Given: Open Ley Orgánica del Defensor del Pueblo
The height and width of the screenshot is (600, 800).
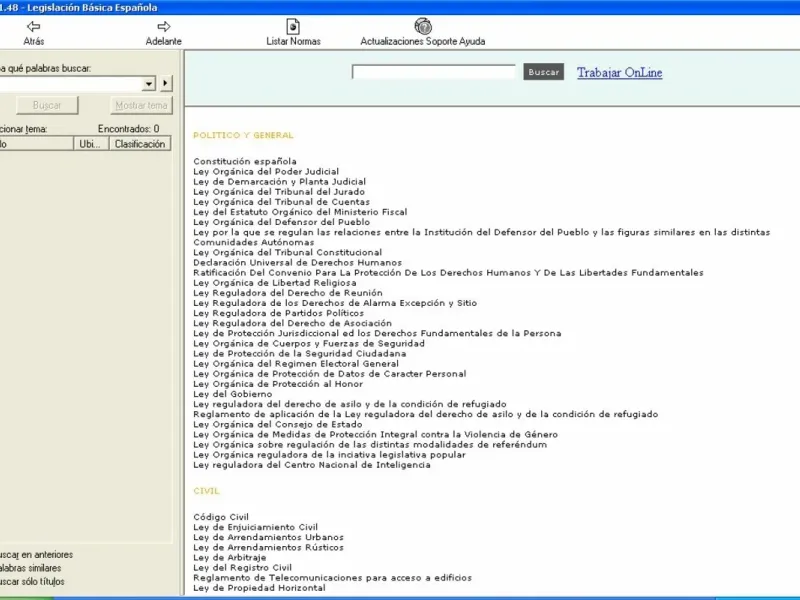Looking at the screenshot, I should 282,222.
